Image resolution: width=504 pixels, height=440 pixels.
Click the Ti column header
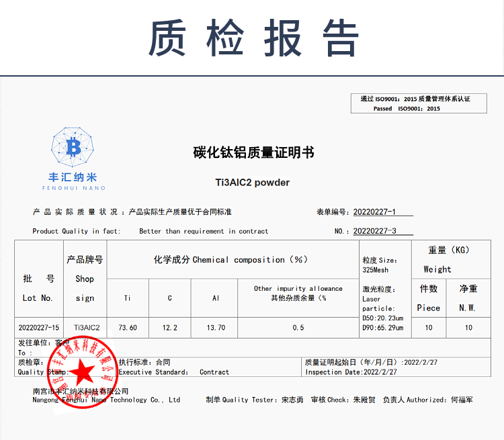128,298
